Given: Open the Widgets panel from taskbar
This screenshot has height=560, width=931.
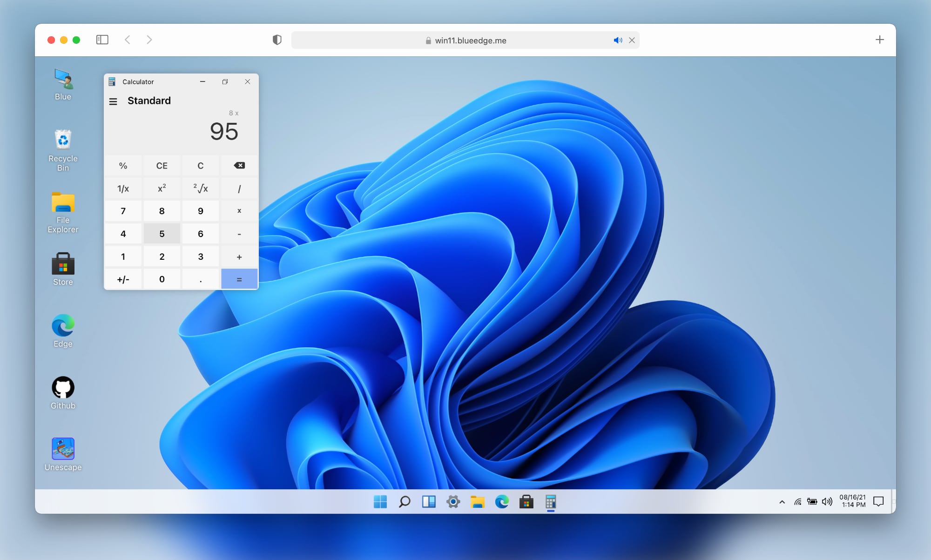Looking at the screenshot, I should pos(429,502).
